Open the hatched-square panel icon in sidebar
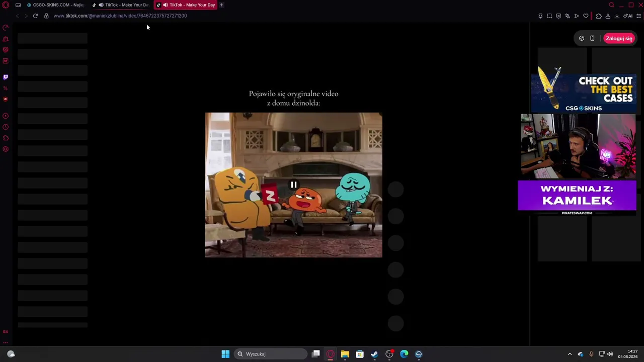 pos(6,50)
